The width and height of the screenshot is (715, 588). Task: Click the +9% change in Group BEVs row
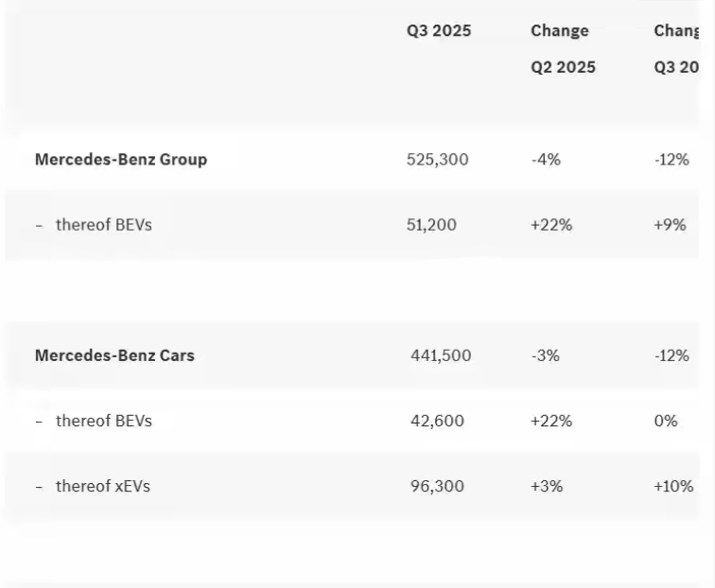click(x=670, y=225)
